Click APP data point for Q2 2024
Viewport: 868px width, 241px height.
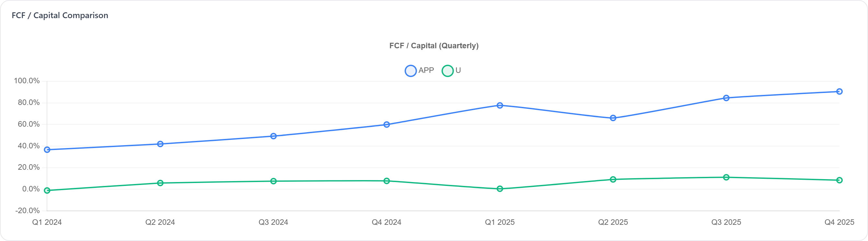(160, 144)
